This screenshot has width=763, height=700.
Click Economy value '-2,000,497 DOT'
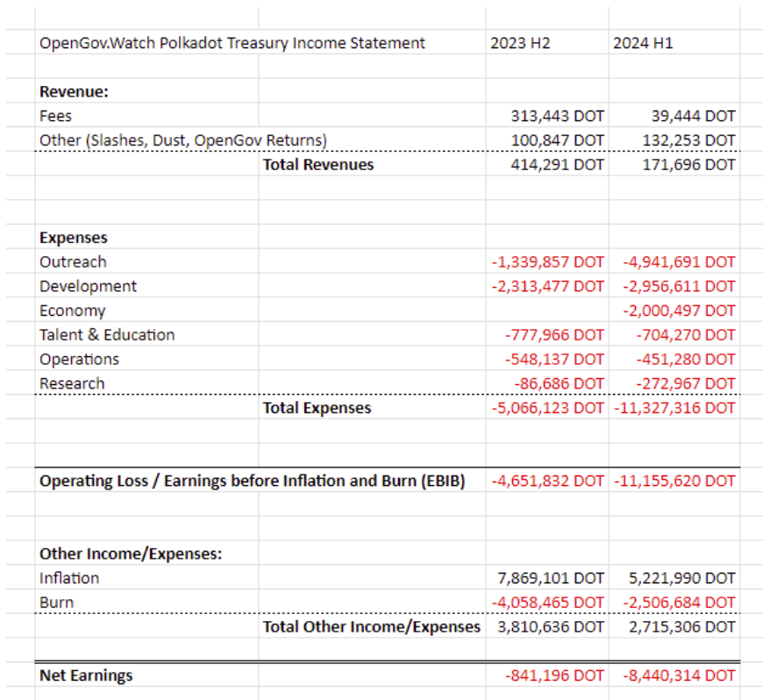(680, 311)
